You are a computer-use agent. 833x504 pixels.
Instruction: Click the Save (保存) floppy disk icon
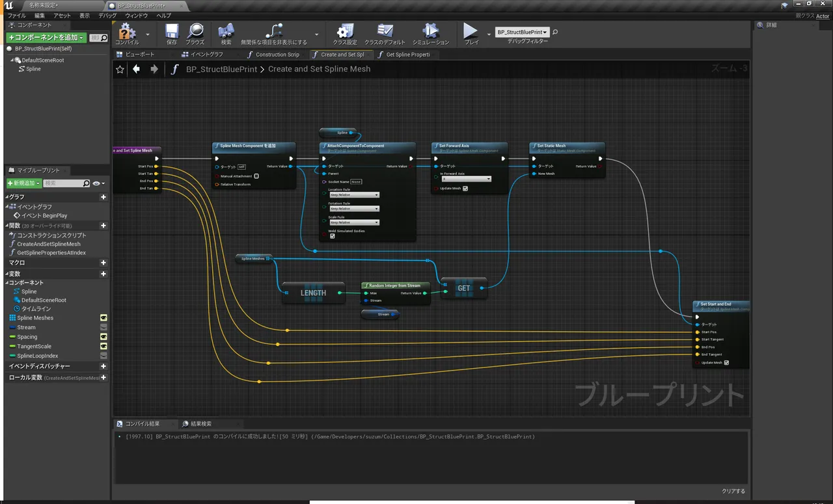pyautogui.click(x=172, y=31)
